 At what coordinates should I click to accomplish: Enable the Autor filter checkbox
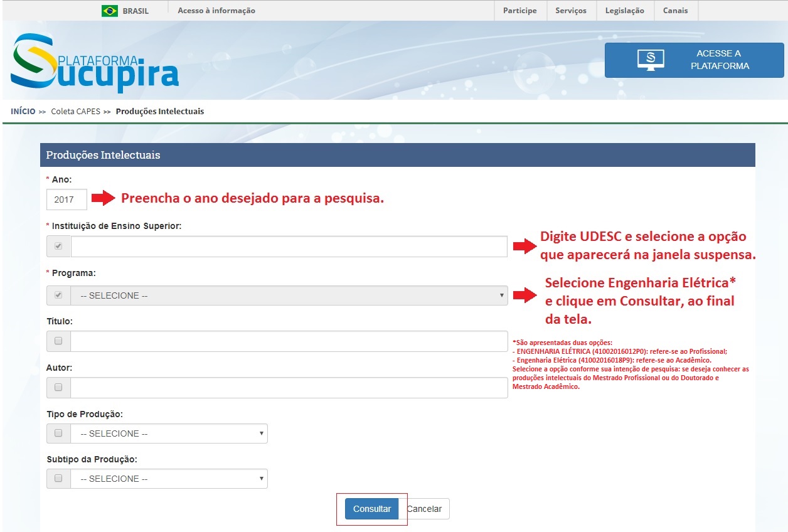pyautogui.click(x=58, y=388)
